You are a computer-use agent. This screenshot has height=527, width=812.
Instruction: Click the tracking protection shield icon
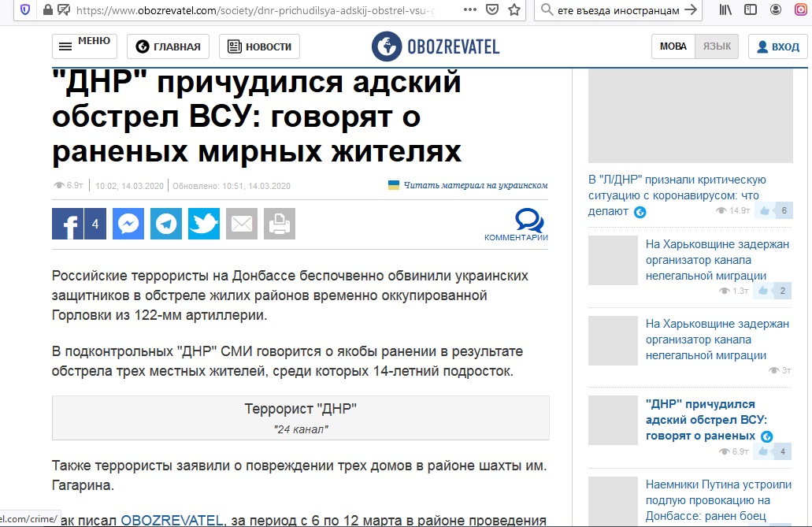coord(25,9)
